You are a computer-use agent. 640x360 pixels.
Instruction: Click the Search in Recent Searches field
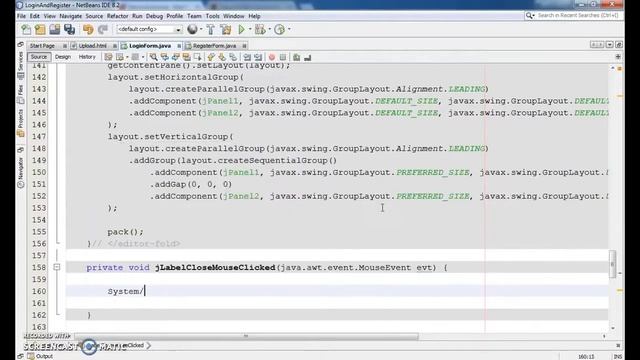tap(578, 16)
